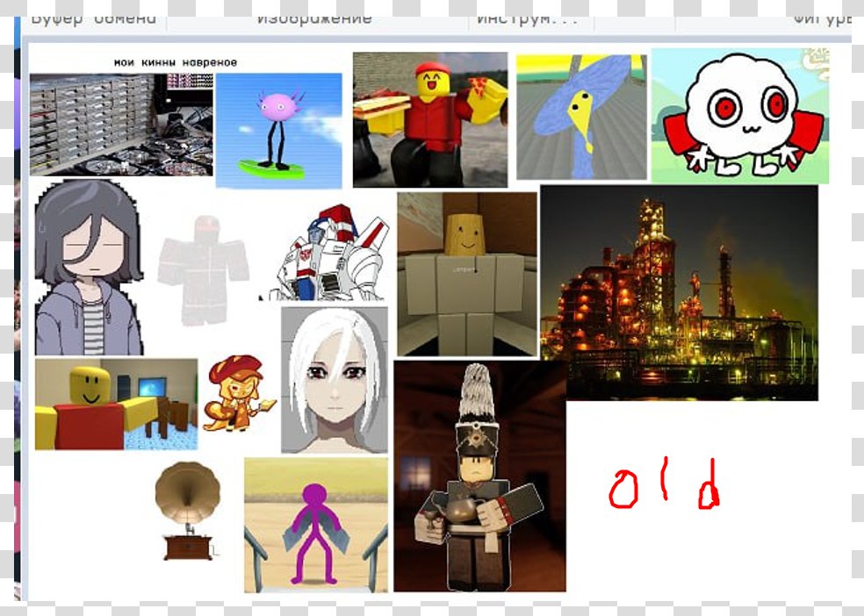Select the Roblox noob at computer image
The width and height of the screenshot is (864, 616).
pos(116,405)
